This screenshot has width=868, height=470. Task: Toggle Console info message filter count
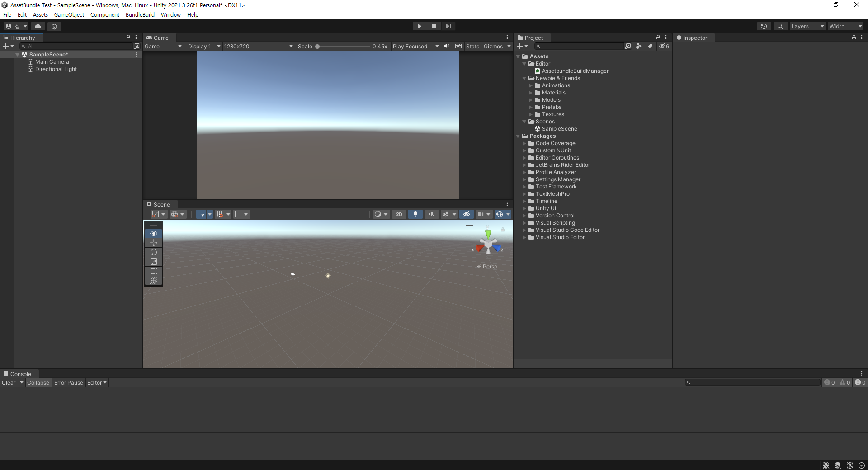[830, 382]
